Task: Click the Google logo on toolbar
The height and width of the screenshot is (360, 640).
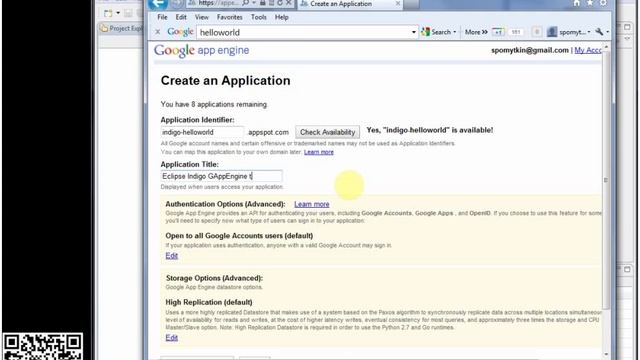Action: pyautogui.click(x=180, y=32)
